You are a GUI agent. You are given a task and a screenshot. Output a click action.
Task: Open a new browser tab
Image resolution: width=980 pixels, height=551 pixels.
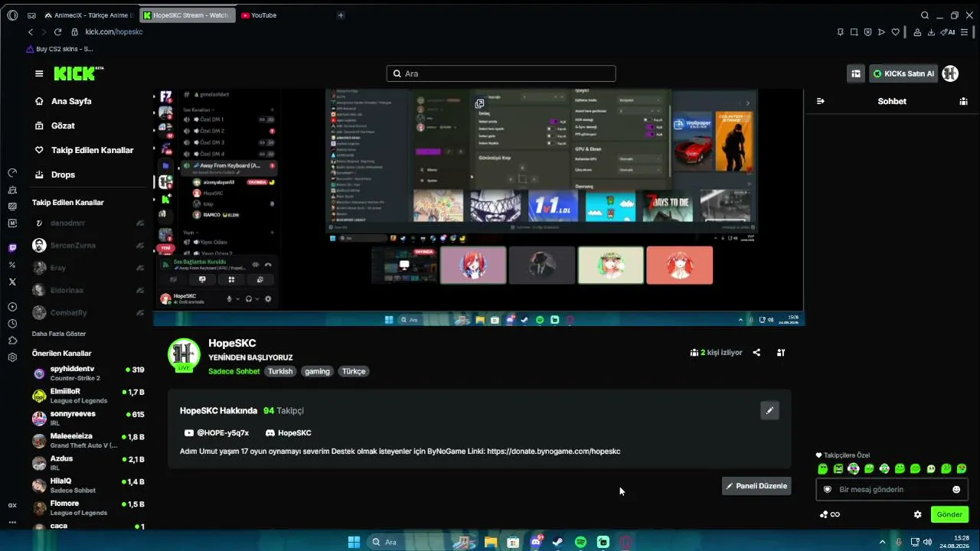(341, 15)
